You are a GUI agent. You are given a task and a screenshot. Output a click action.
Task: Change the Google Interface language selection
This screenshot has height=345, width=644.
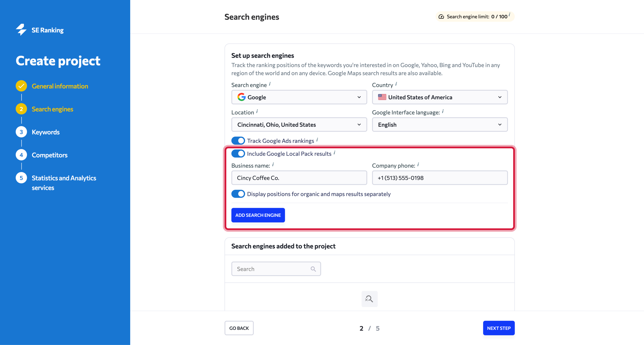pyautogui.click(x=440, y=125)
